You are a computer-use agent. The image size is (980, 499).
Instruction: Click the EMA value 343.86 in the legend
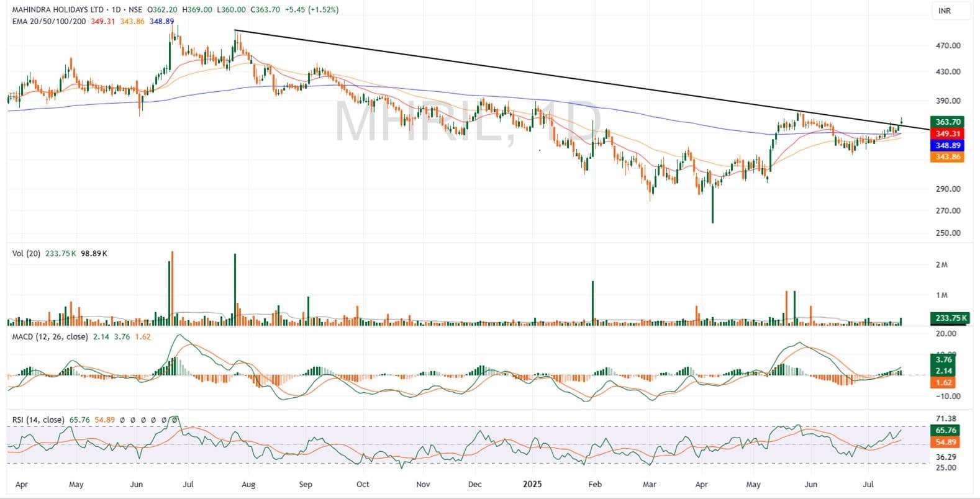pos(132,21)
